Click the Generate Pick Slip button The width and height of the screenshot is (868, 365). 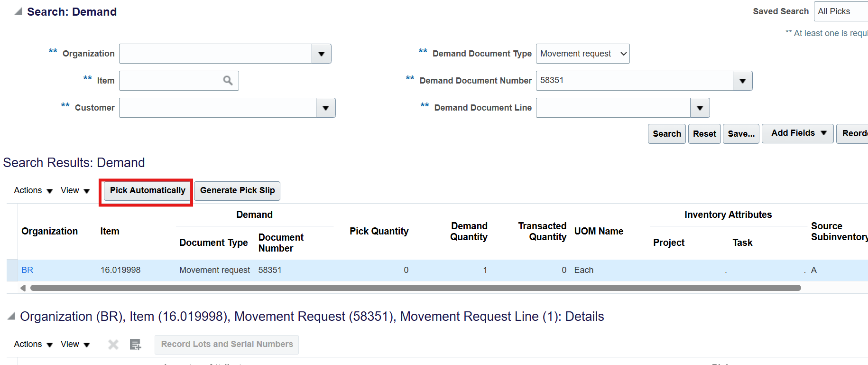click(237, 191)
